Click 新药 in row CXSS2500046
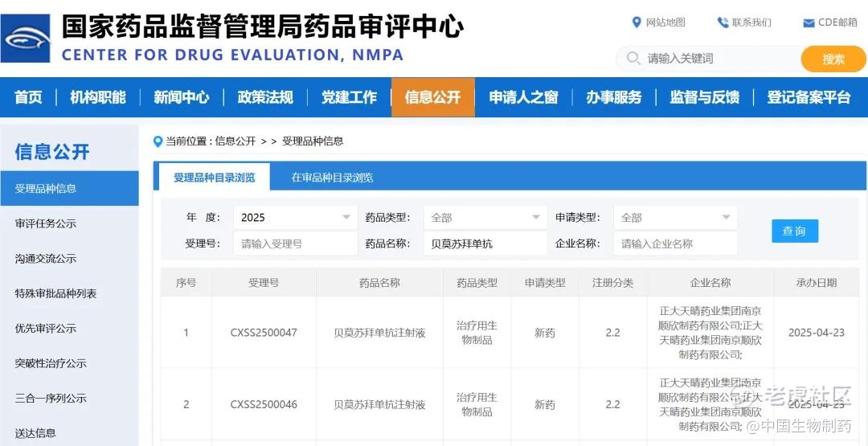Viewport: 868px width, 446px height. click(x=545, y=404)
